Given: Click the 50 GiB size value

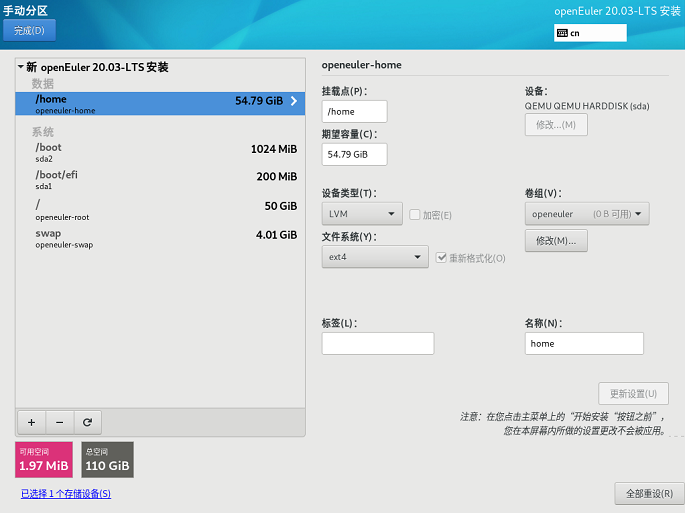Looking at the screenshot, I should [x=280, y=206].
